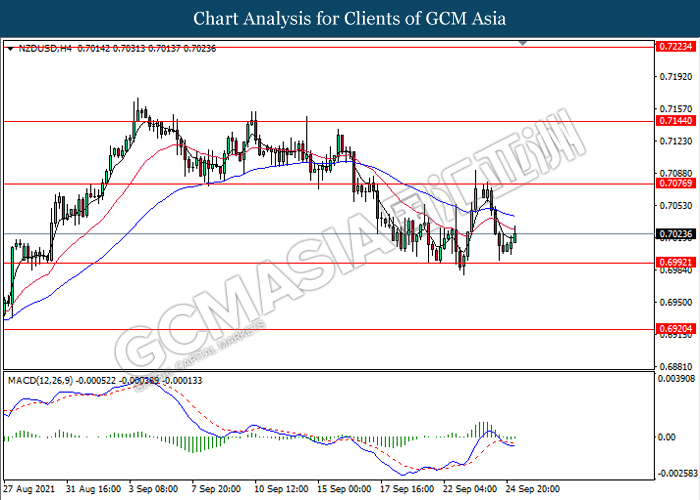Click the 0.70236 current price label
The height and width of the screenshot is (500, 700).
point(676,233)
